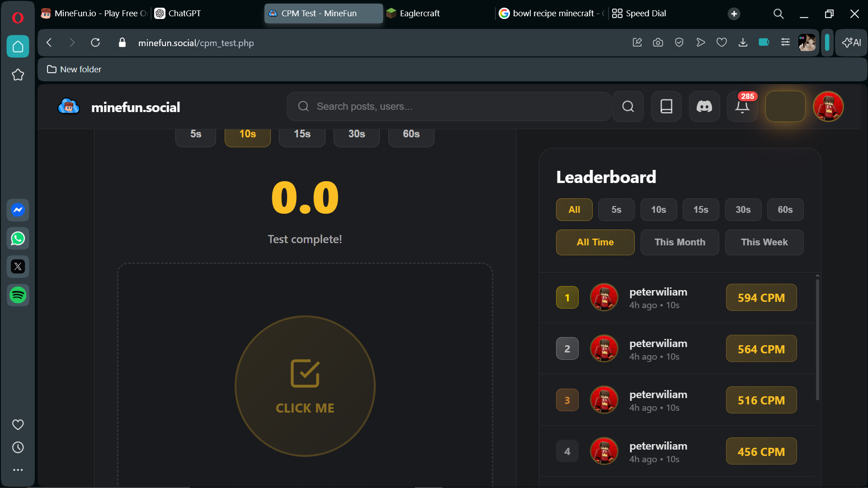Click the browser snapshot camera icon
868x488 pixels.
[658, 42]
